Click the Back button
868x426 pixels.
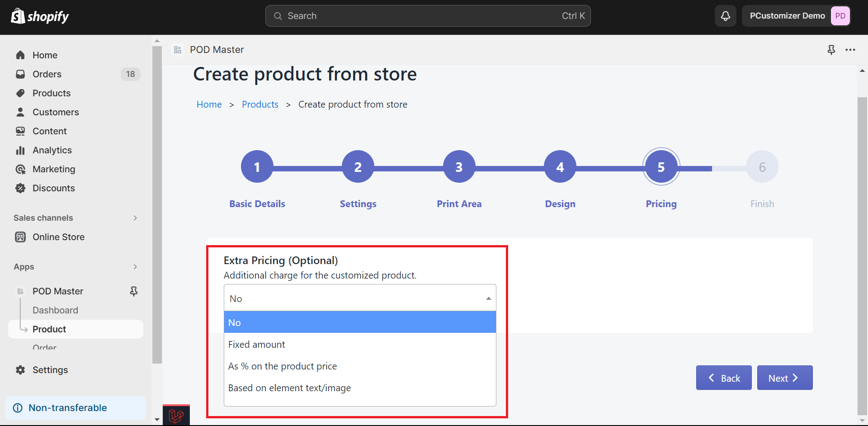(724, 378)
